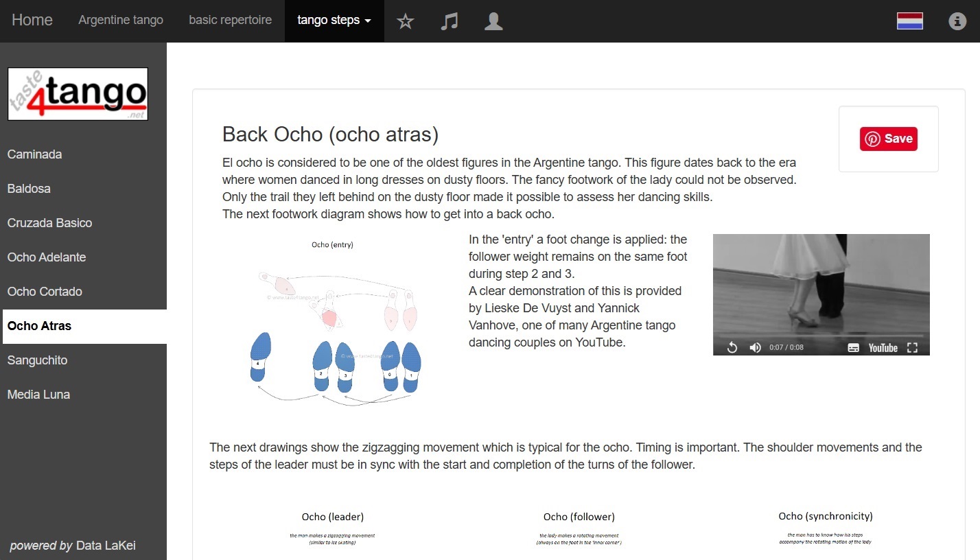Open the info icon in top bar

tap(957, 21)
